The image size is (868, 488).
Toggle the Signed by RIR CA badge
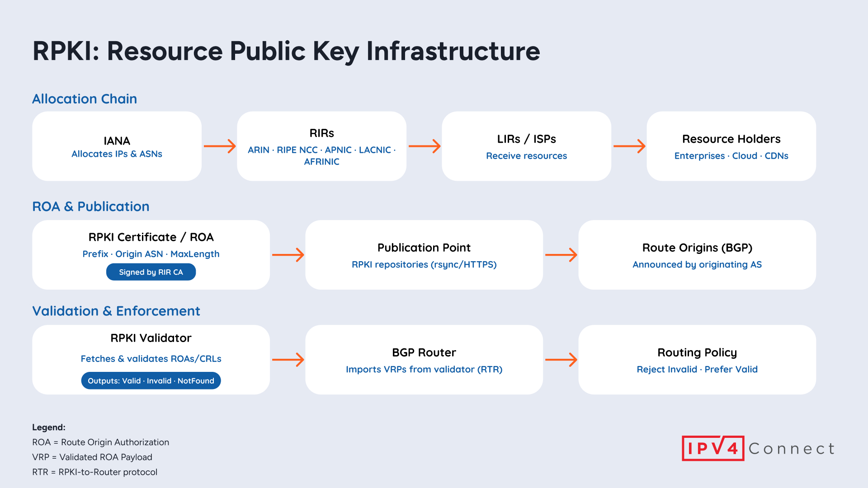pyautogui.click(x=151, y=272)
